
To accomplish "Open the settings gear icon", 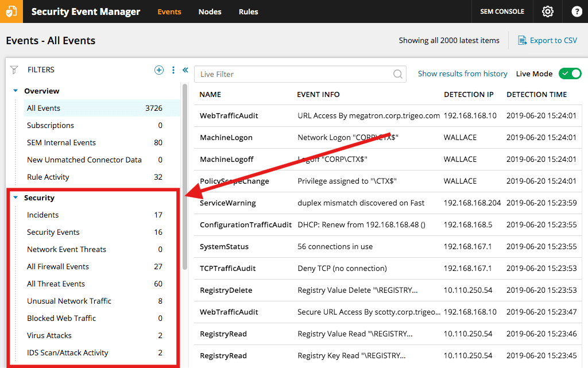I will (x=547, y=11).
